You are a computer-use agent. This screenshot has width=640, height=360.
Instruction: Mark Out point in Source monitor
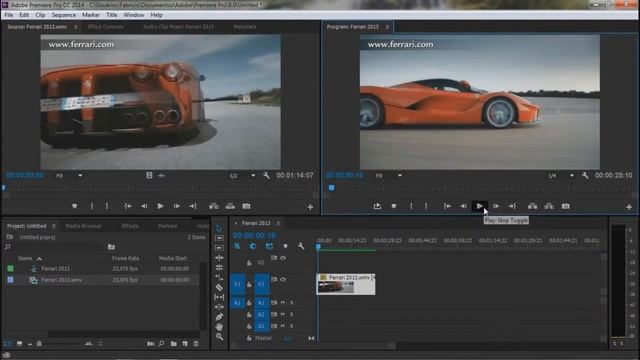pyautogui.click(x=107, y=206)
